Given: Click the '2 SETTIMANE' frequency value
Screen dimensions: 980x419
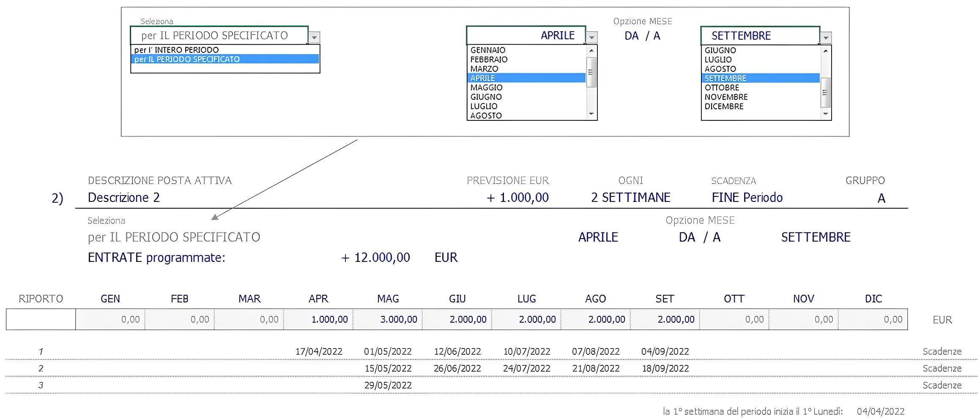Looking at the screenshot, I should tap(631, 198).
